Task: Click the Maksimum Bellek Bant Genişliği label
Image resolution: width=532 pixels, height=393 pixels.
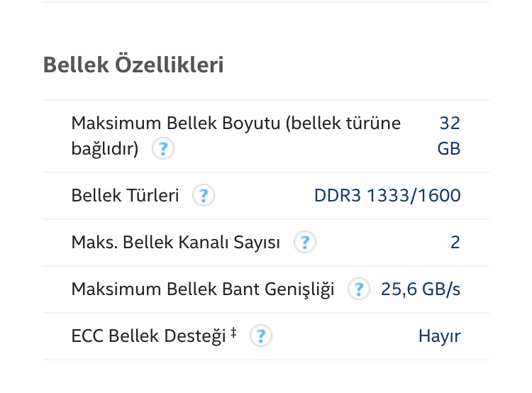Action: (203, 289)
